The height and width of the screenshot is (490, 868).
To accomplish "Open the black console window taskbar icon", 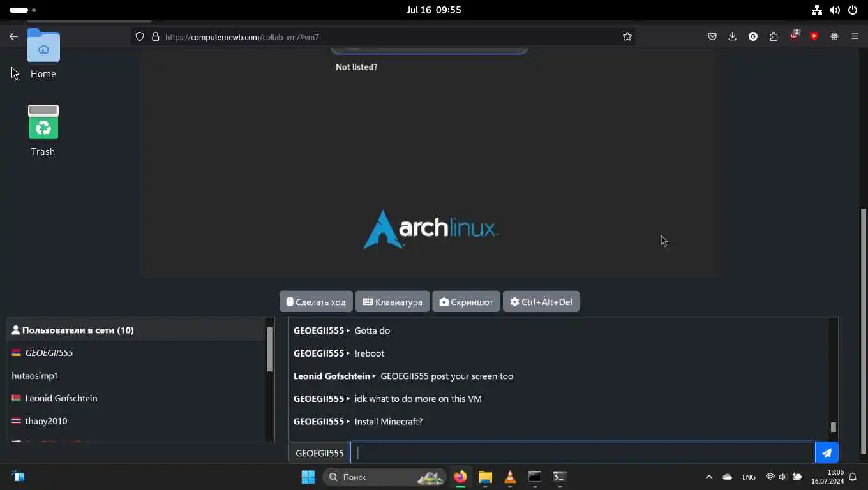I will click(x=535, y=477).
